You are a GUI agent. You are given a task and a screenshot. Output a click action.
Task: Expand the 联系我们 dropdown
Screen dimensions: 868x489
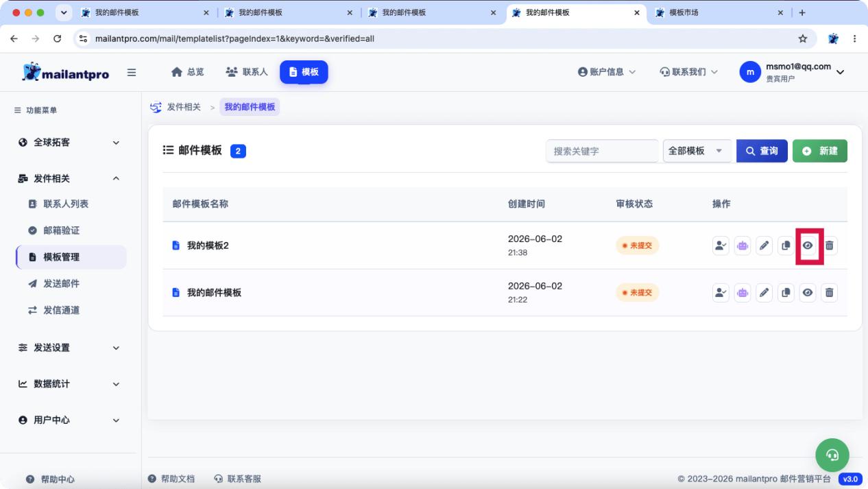coord(689,72)
